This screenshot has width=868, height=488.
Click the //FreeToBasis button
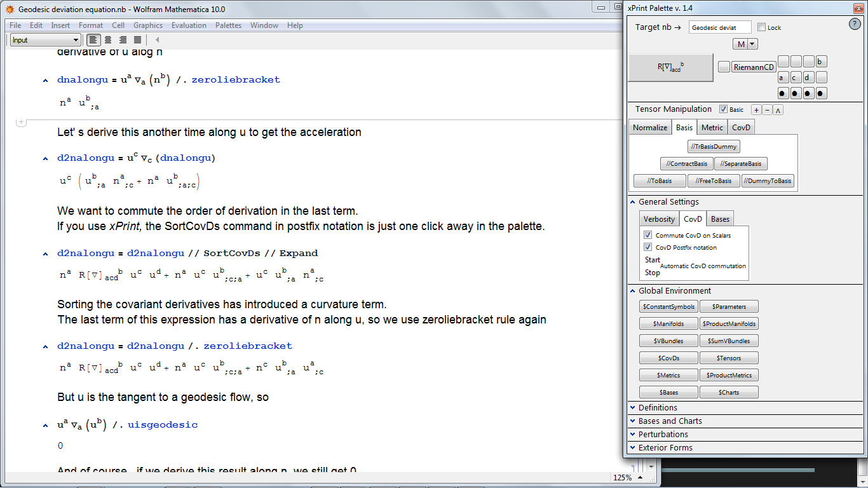point(714,181)
